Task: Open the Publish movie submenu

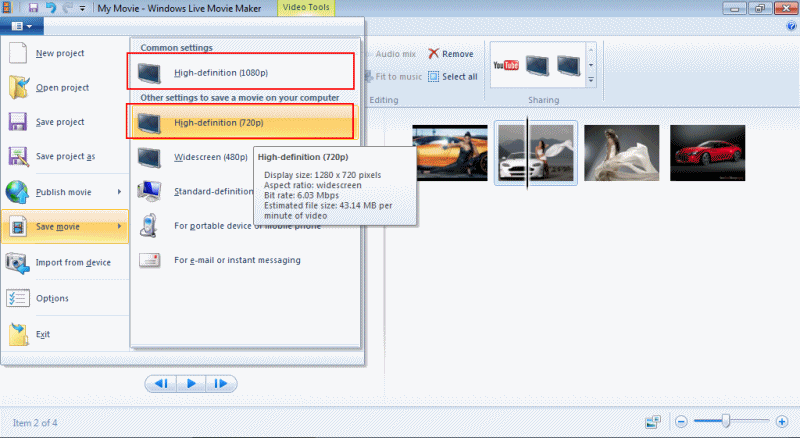Action: tap(65, 192)
